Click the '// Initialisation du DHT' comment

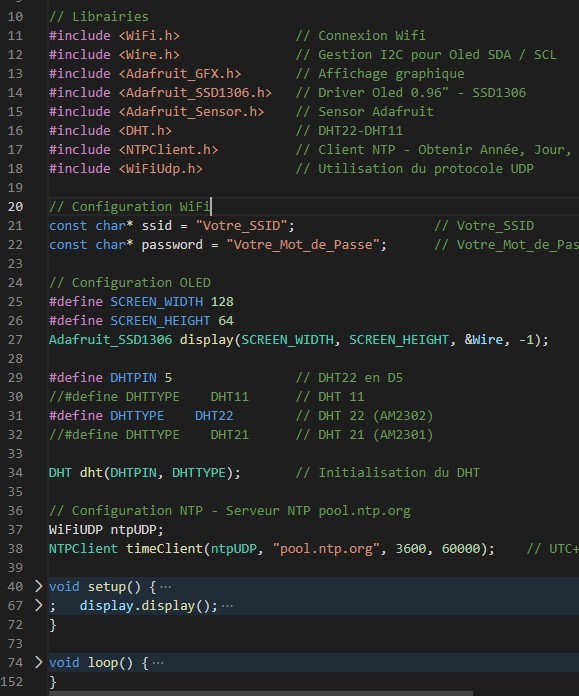click(x=387, y=472)
